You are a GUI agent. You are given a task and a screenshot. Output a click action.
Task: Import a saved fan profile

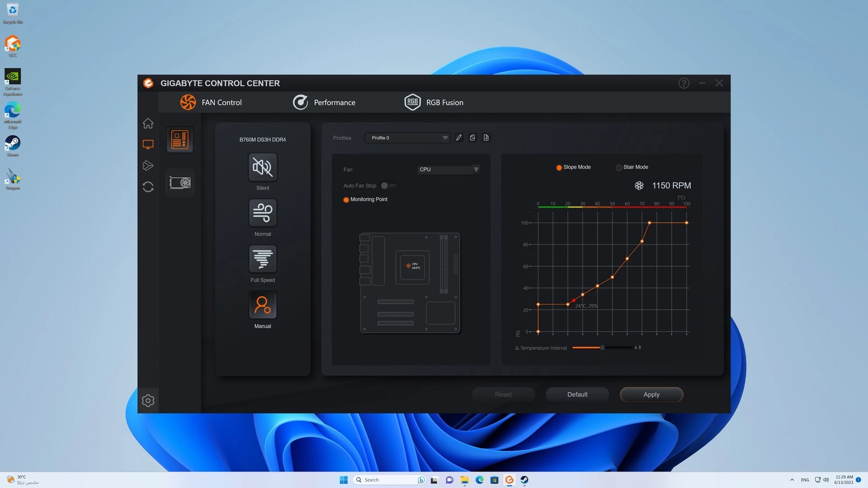[486, 138]
